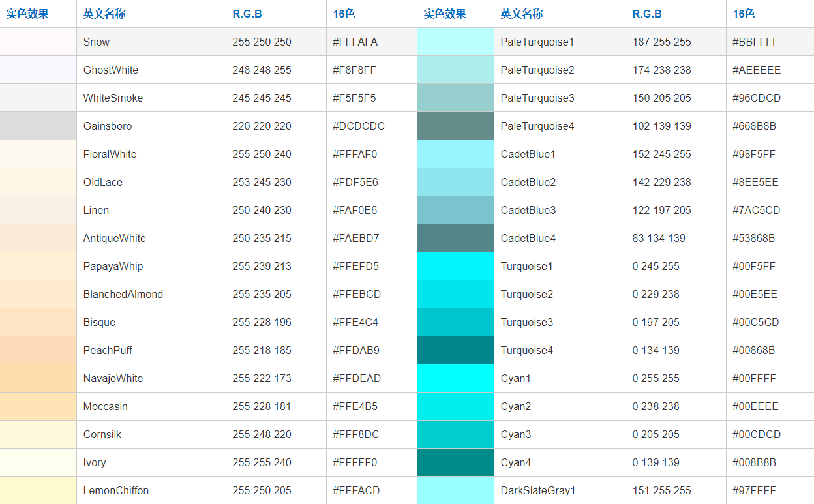Click the 'Ivory' name cell
Viewport: 814px width, 504px height.
pos(151,462)
